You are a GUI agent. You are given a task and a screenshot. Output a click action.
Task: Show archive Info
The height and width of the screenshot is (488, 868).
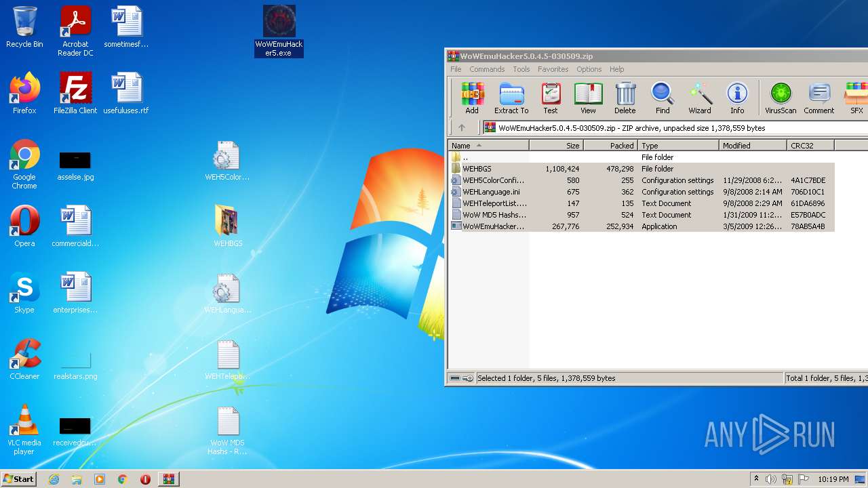[x=737, y=98]
